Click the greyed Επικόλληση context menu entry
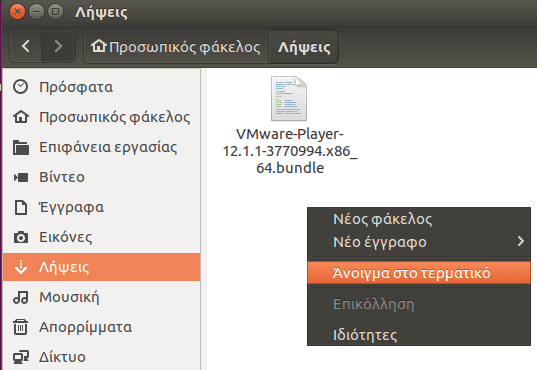 [x=419, y=304]
